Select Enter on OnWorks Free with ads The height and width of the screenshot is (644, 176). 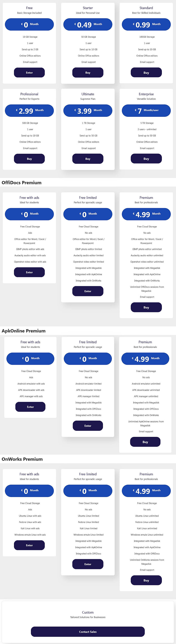[x=29, y=545]
